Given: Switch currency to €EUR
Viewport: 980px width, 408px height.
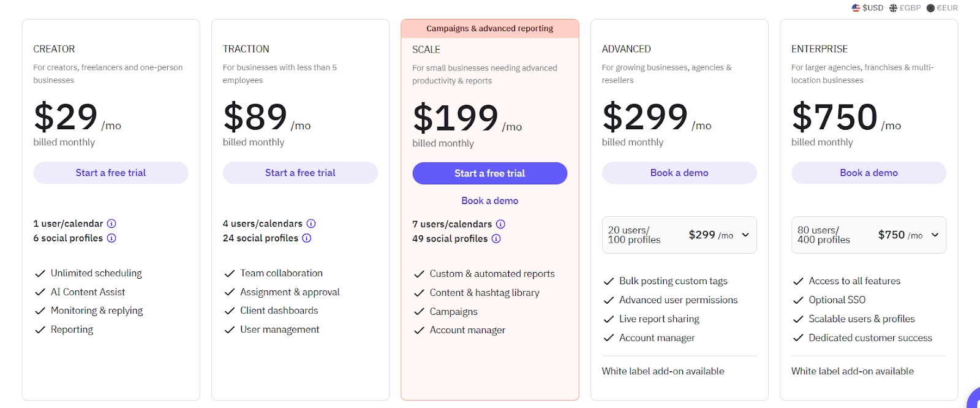Looking at the screenshot, I should click(942, 8).
